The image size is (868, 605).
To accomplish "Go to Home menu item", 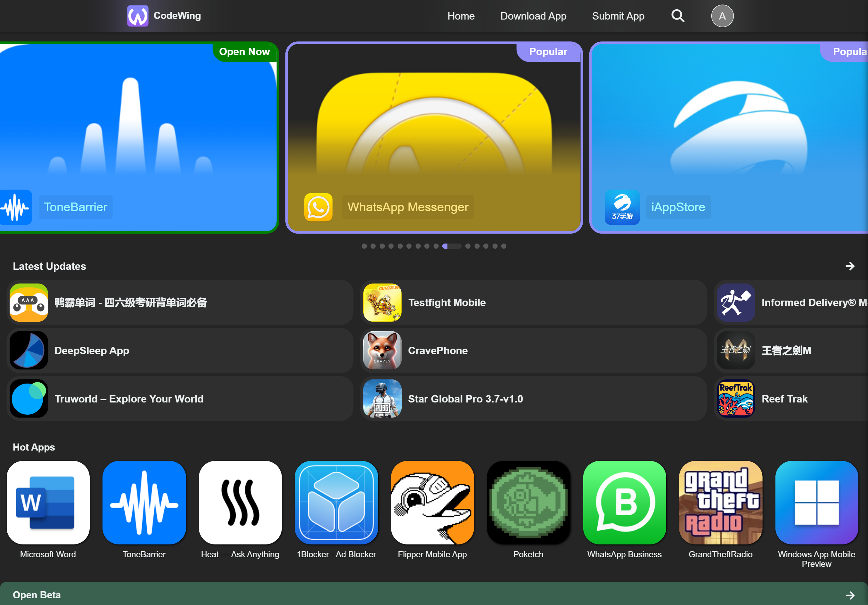I will click(x=461, y=16).
